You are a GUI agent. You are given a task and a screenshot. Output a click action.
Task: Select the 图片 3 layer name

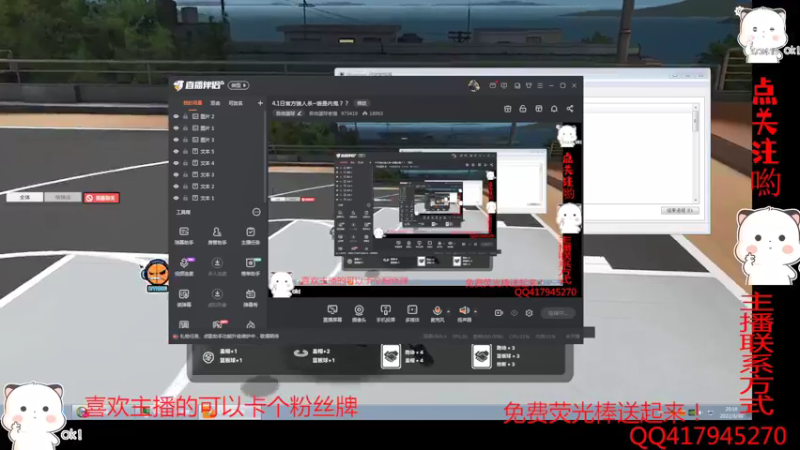coord(207,140)
